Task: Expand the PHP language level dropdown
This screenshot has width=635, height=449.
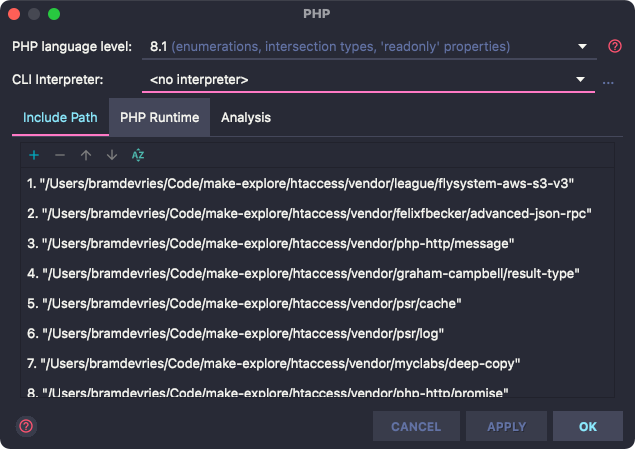Action: coord(582,47)
